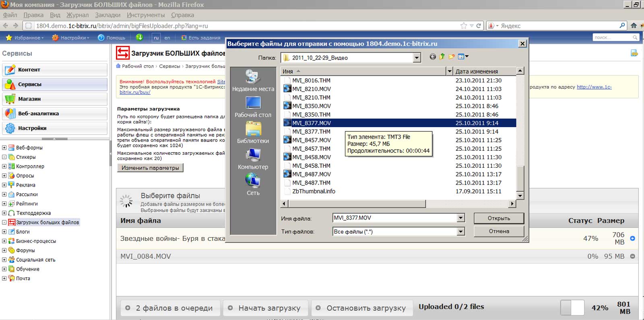Remove MVI_0084.MOV from the upload queue

point(632,256)
